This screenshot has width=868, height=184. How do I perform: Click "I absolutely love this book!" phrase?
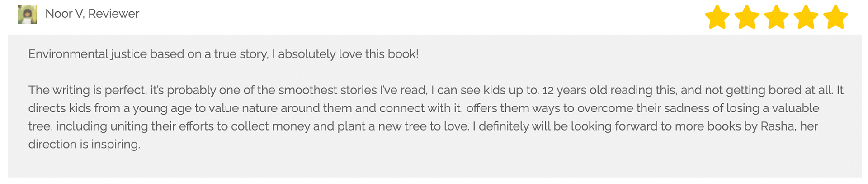[348, 54]
